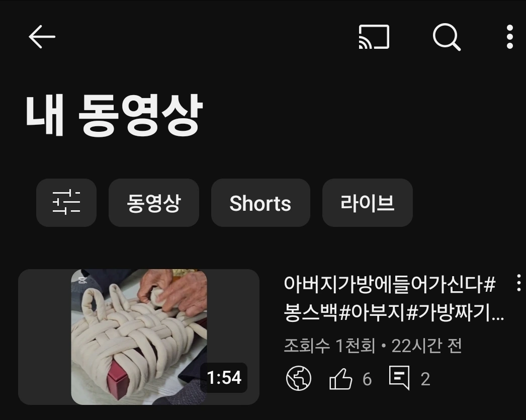Select the 라이브 filter chip
This screenshot has height=420, width=526.
click(367, 202)
